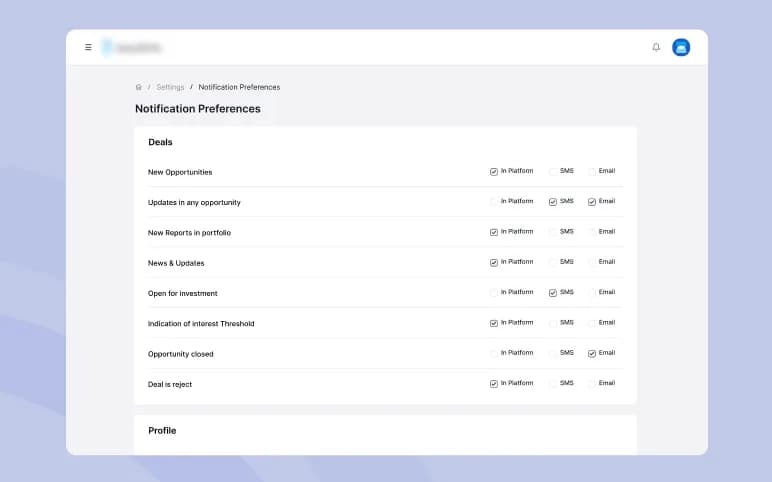
Task: Click the 'Profile' section heading
Action: 162,430
